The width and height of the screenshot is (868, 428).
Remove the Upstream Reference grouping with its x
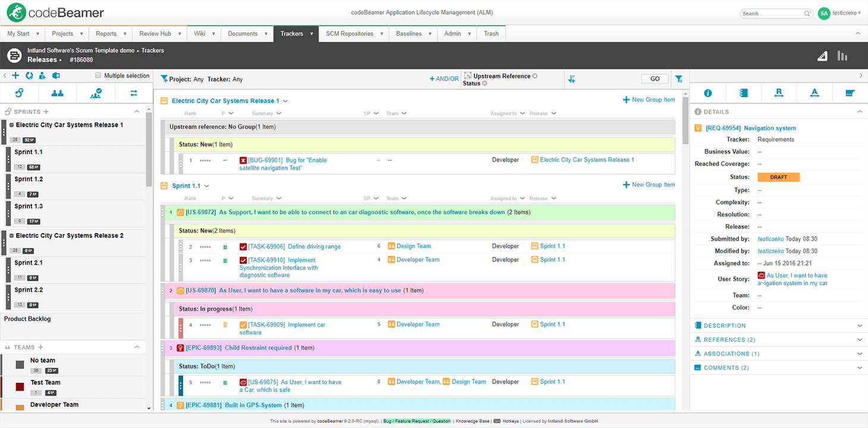click(x=534, y=76)
